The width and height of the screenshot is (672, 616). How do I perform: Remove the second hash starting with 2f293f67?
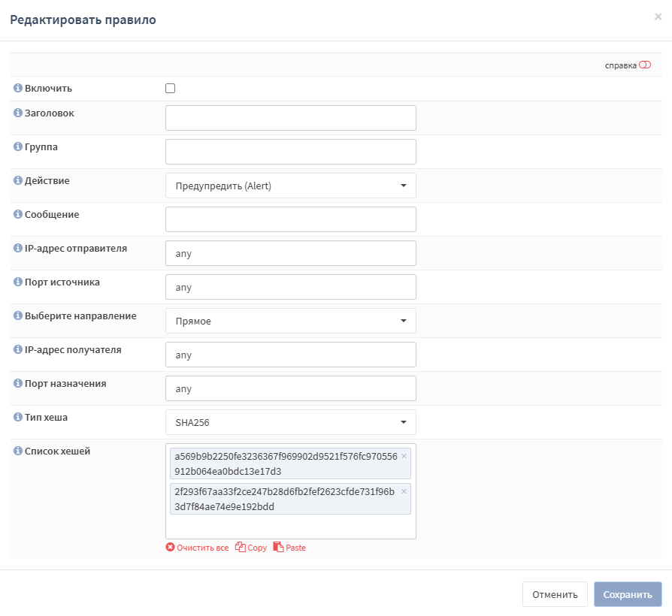point(404,491)
